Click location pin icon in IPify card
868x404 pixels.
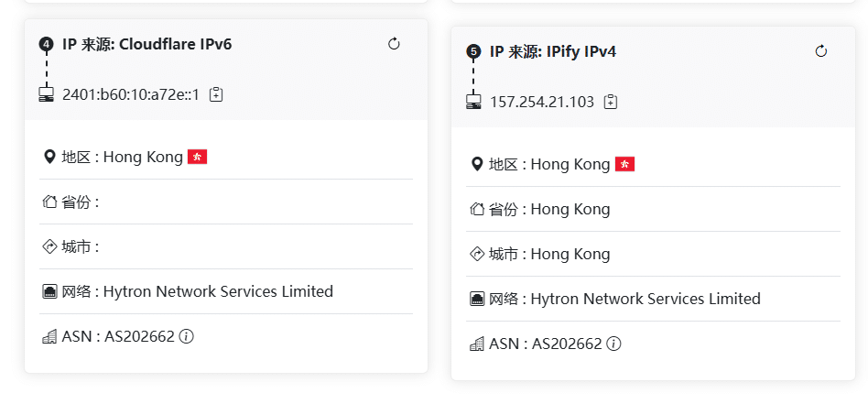point(477,164)
